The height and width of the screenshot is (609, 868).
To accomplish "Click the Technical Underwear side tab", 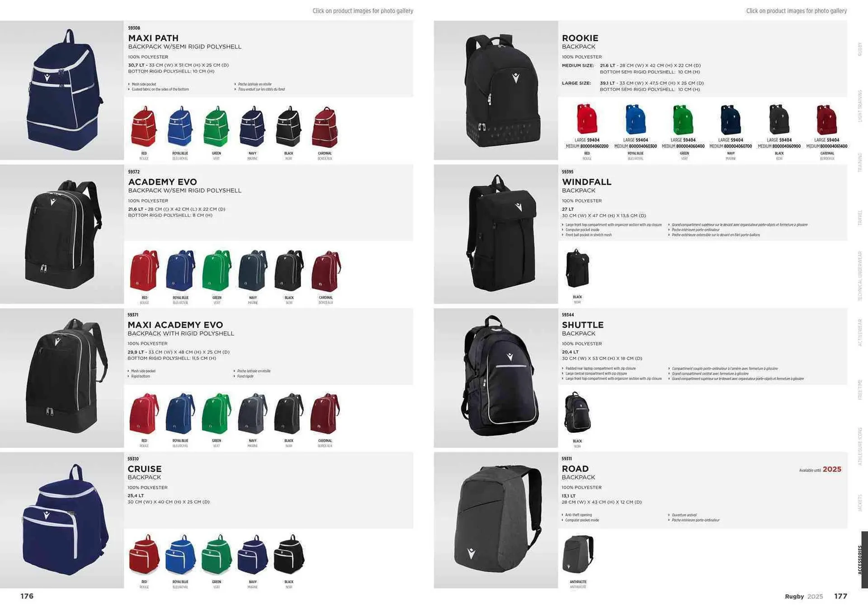I will (x=860, y=276).
